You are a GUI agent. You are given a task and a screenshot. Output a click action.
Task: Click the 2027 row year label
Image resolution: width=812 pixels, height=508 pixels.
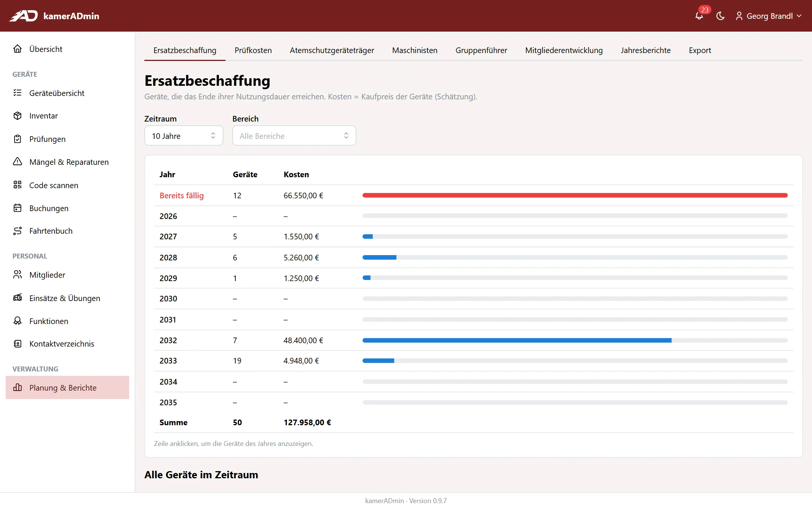(x=168, y=236)
